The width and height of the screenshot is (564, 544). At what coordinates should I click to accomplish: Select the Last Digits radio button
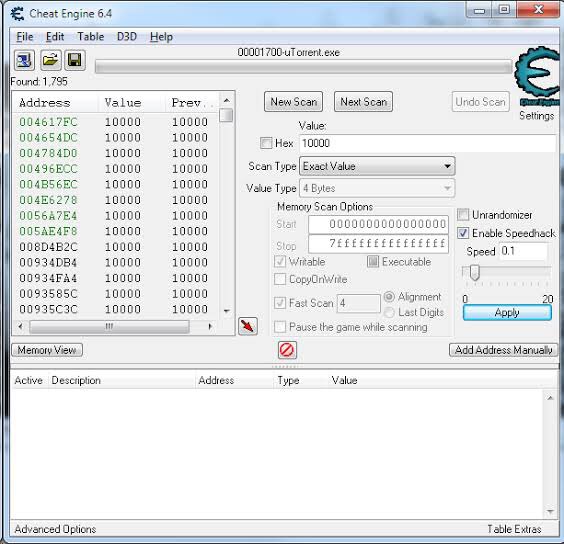[389, 312]
